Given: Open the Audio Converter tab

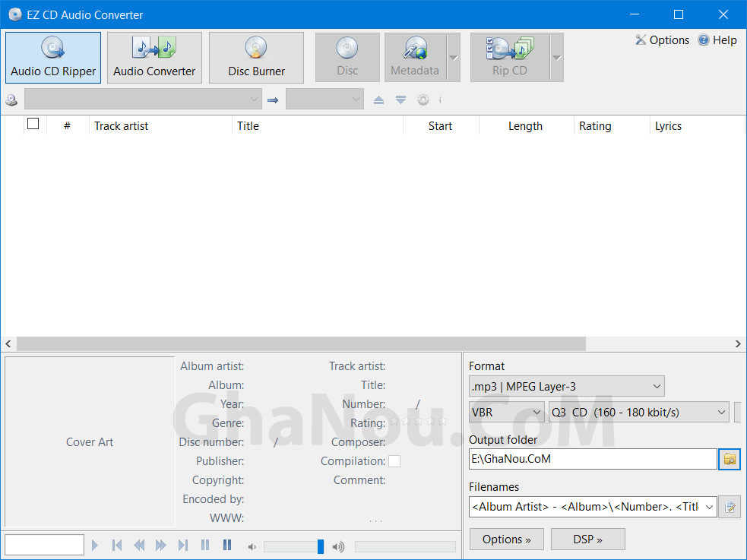Looking at the screenshot, I should [154, 58].
